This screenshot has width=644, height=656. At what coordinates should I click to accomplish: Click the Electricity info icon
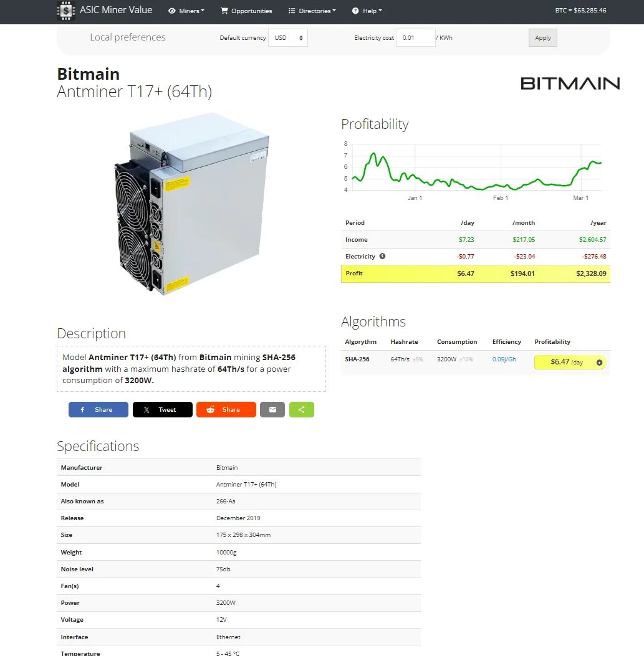tap(382, 256)
